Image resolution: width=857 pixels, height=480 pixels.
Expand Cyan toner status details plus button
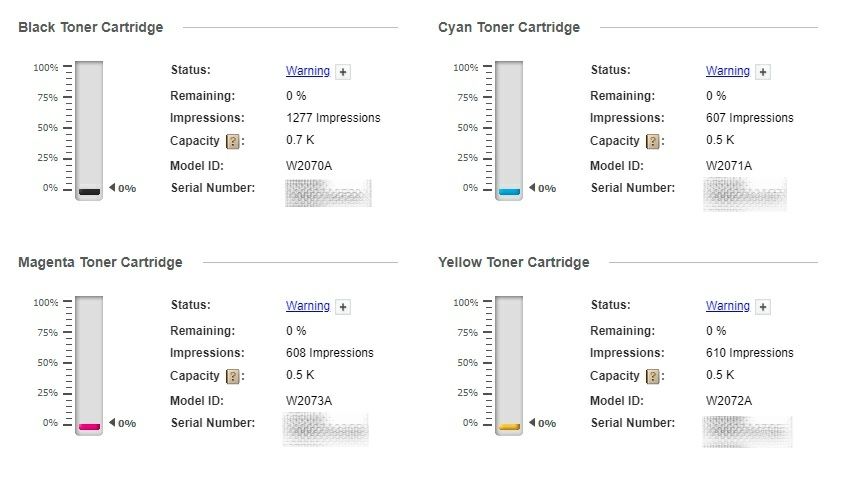tap(763, 72)
